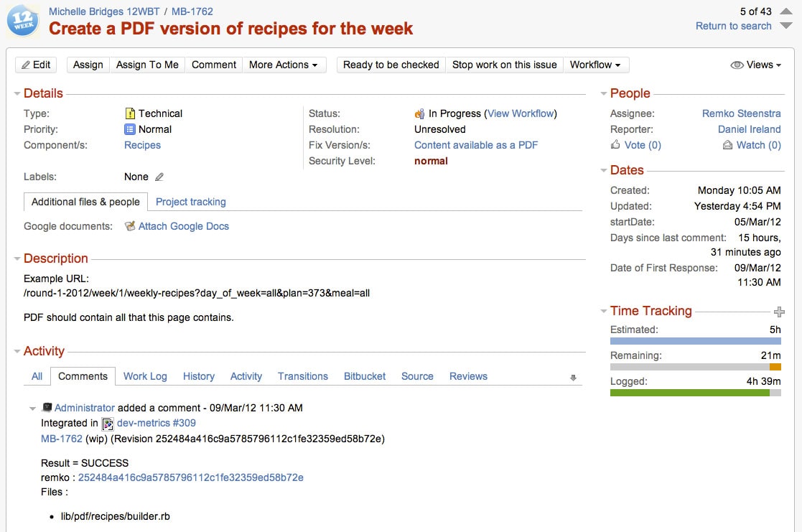Click the 12WBT project avatar logo

(22, 22)
